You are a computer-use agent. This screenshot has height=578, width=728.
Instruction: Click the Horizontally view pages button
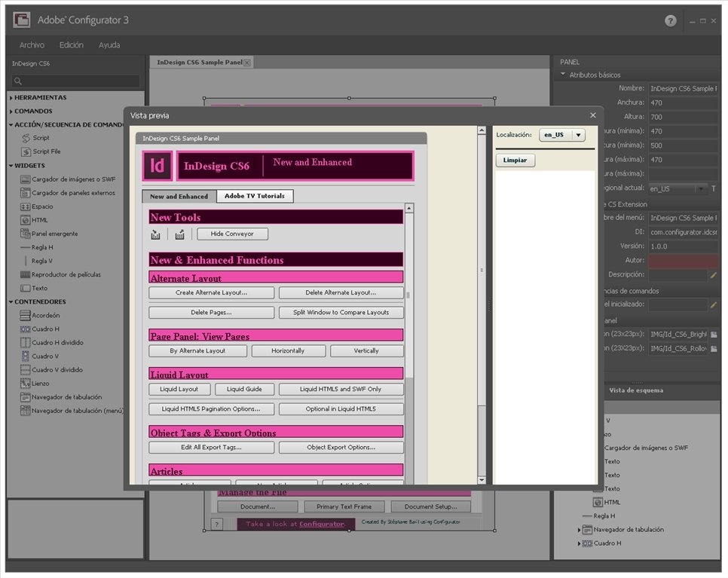click(x=289, y=351)
